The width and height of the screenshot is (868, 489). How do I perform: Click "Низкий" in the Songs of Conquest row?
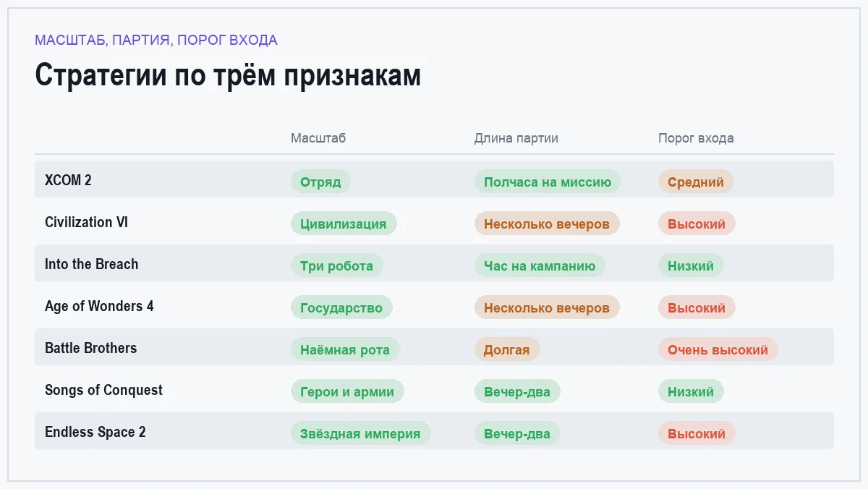(x=691, y=391)
